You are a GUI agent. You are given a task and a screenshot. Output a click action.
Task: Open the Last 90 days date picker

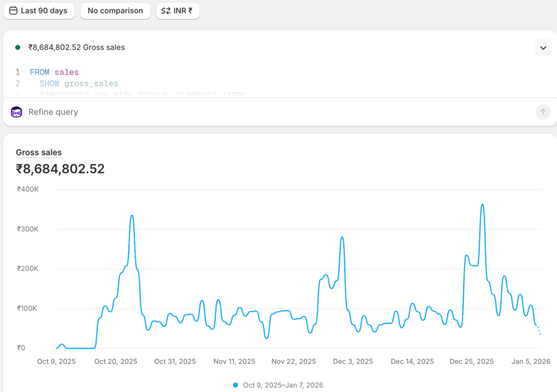[39, 11]
